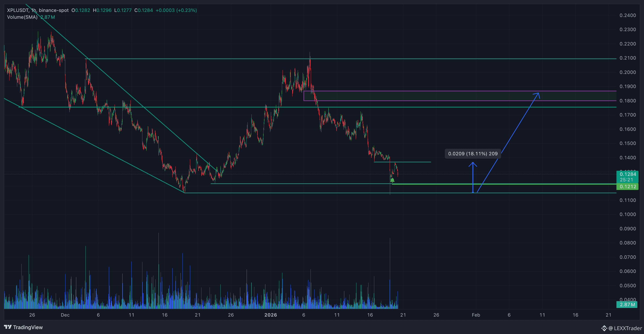Viewport: 644px width, 334px height.
Task: Click the open value O0.1282
Action: [x=81, y=10]
